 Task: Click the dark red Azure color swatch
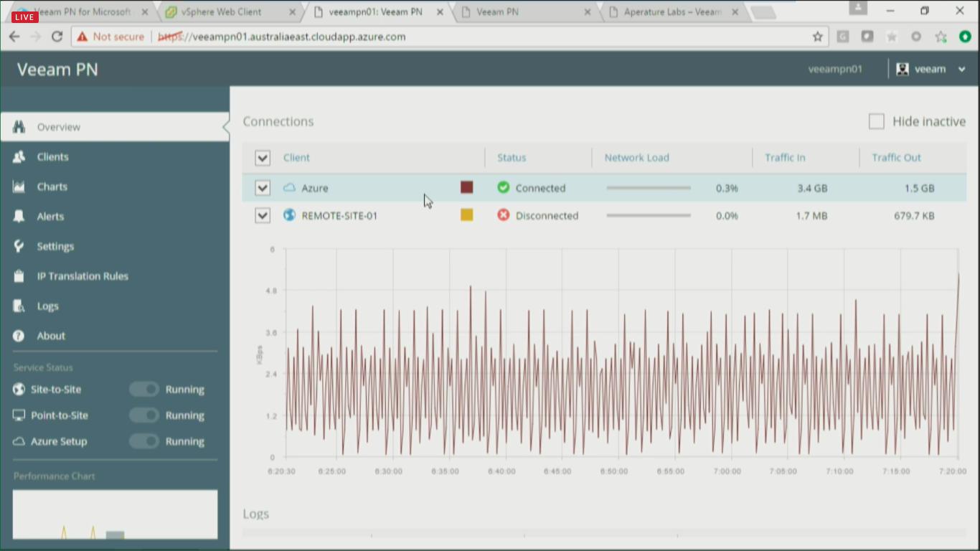(x=466, y=187)
